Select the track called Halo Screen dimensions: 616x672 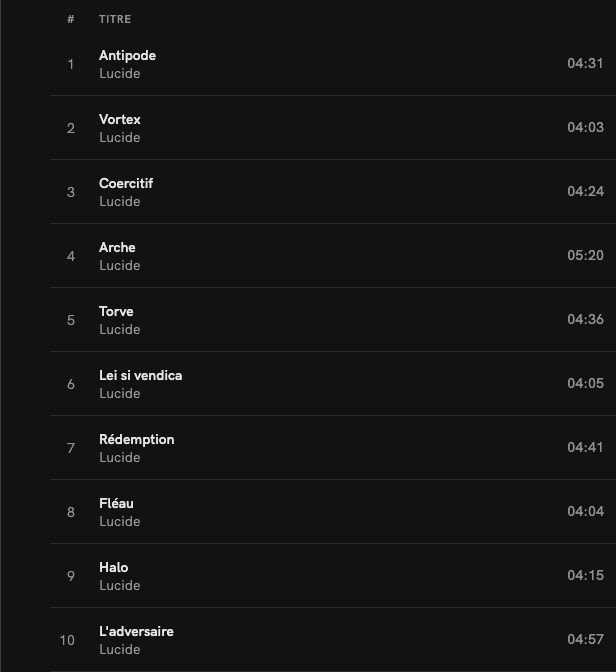(x=113, y=567)
